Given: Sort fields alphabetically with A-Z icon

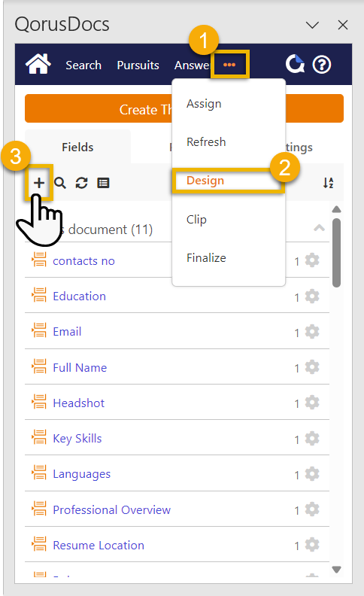Looking at the screenshot, I should point(329,183).
